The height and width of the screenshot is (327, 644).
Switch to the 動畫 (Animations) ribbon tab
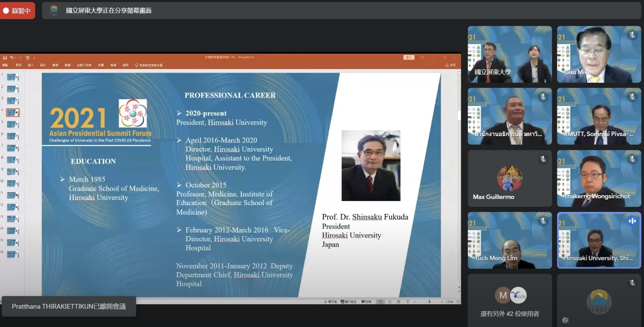68,65
